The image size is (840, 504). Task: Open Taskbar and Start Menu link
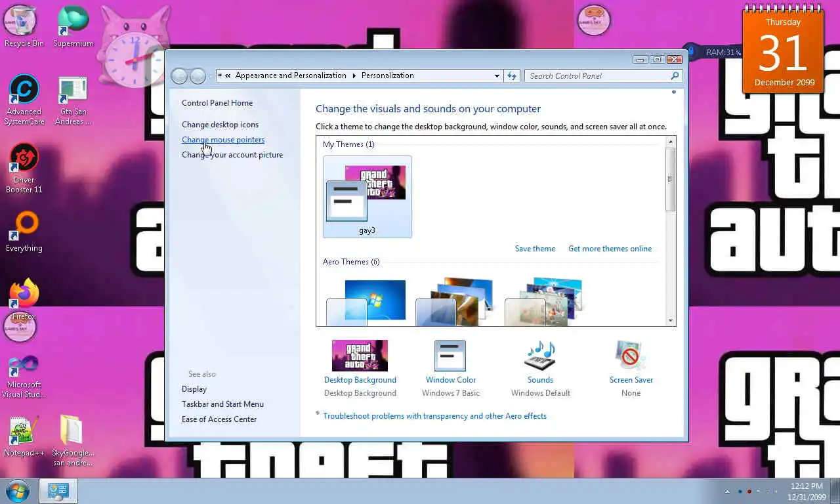[222, 404]
